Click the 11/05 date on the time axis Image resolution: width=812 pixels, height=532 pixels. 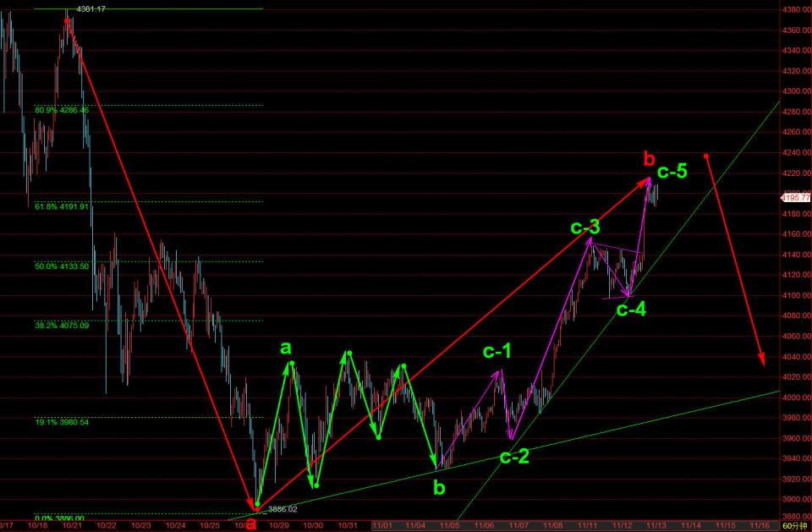(x=450, y=525)
